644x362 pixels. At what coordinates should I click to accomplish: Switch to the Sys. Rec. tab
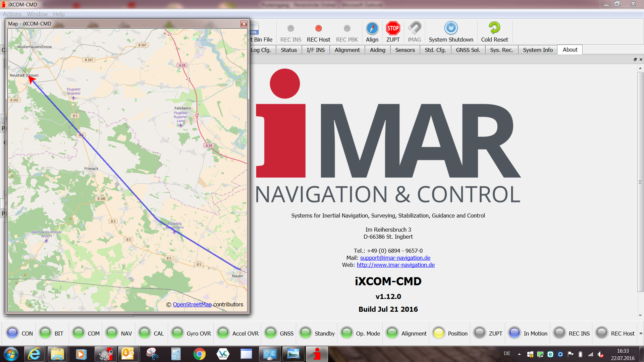click(501, 50)
